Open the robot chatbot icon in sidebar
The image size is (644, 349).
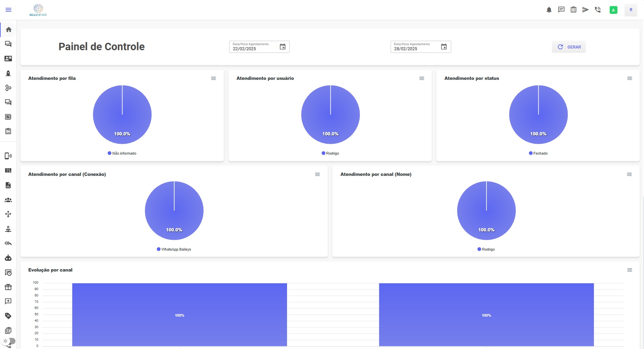pyautogui.click(x=8, y=258)
